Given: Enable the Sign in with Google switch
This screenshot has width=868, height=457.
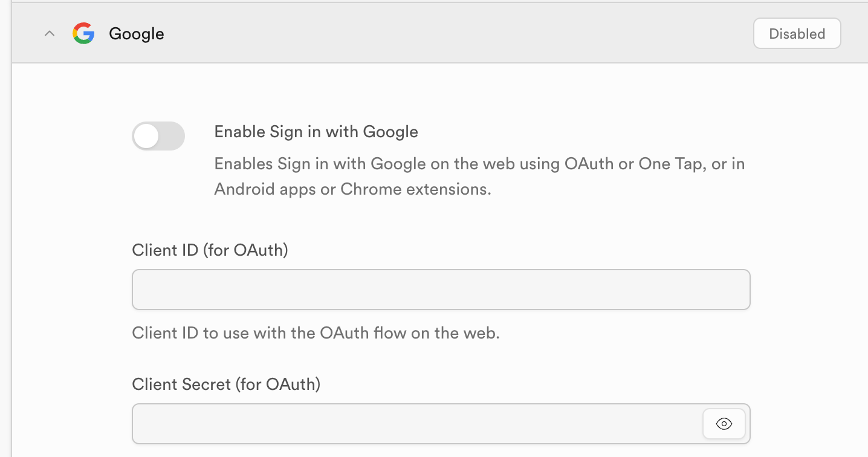Looking at the screenshot, I should click(x=158, y=136).
